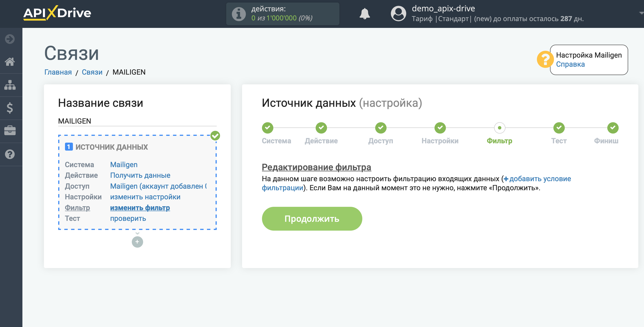Click the APIXDrive logo

point(57,13)
